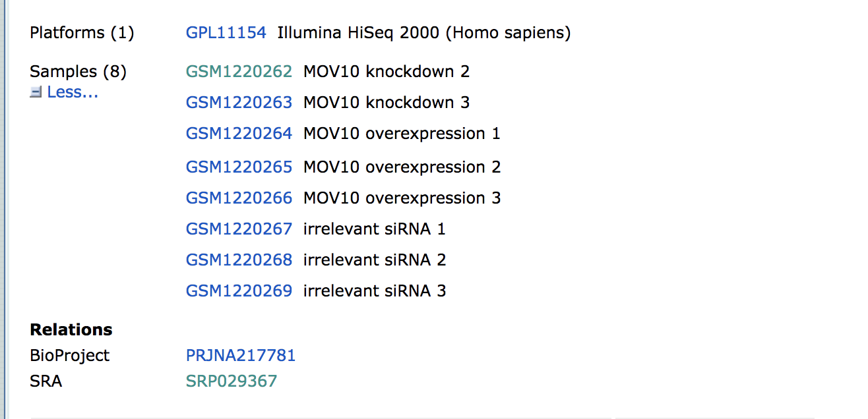View GSM1220269 irrelevant siRNA 3 record
This screenshot has height=419, width=868.
[239, 291]
